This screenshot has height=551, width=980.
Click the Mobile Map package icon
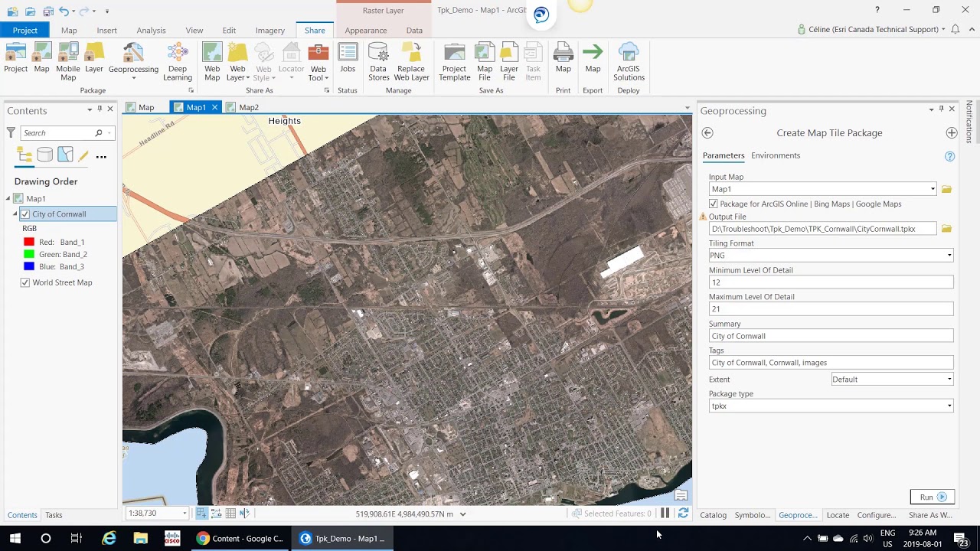pyautogui.click(x=67, y=62)
